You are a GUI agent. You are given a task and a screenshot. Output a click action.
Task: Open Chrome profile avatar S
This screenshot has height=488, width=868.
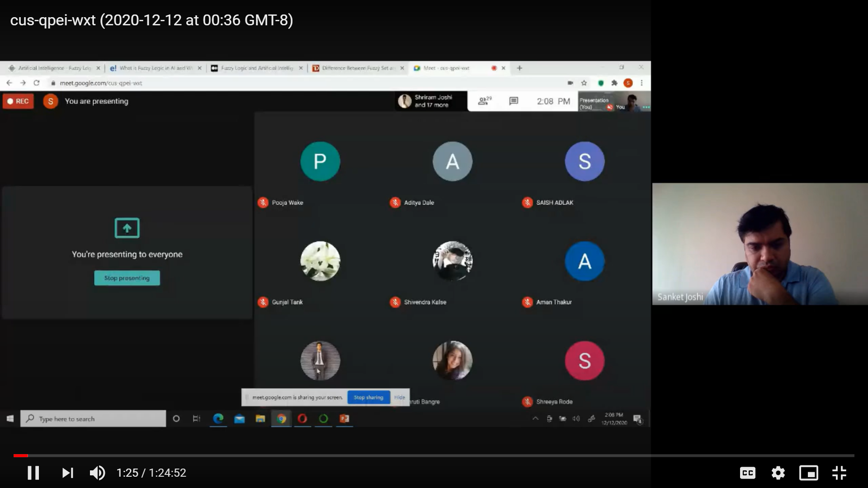628,83
